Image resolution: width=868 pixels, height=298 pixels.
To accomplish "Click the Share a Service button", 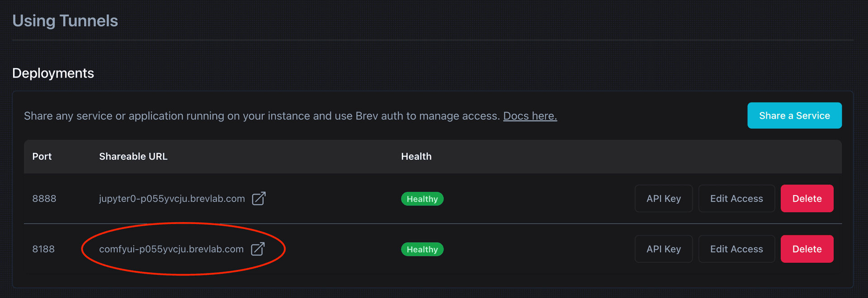I will coord(794,116).
